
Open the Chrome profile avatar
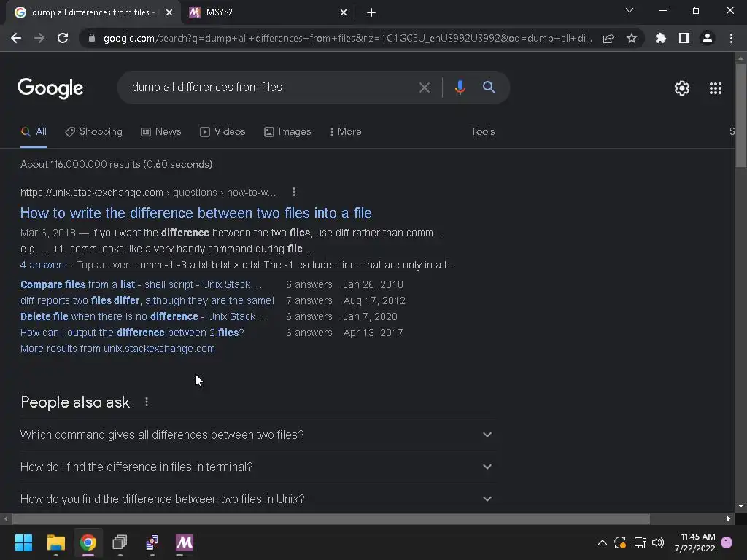click(x=708, y=38)
